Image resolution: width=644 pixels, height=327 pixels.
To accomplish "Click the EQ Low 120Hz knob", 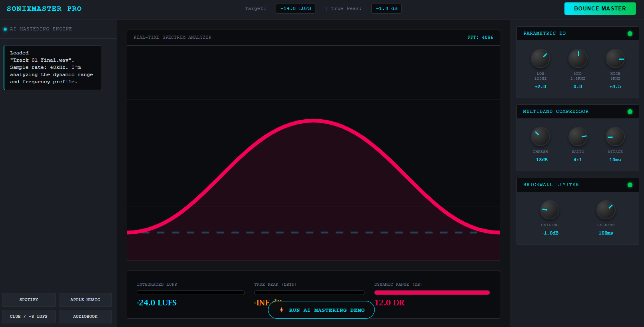I will 540,59.
